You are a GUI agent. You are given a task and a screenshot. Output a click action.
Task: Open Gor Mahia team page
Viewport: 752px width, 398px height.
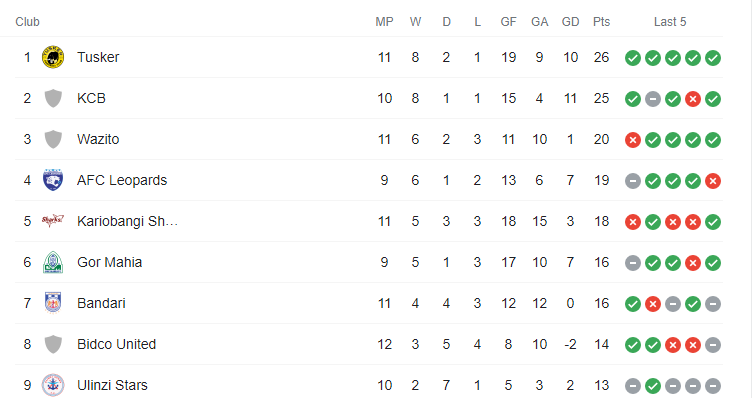pos(109,262)
